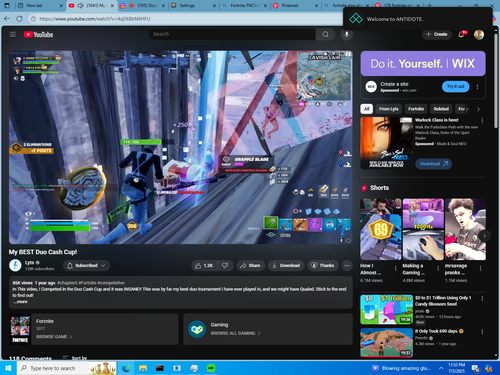
Task: Open the clock showing 11:52 PM
Action: pos(456,368)
